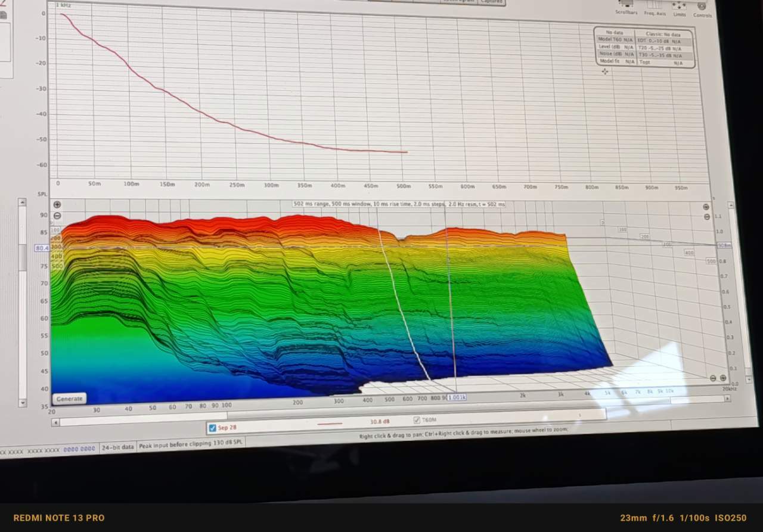The width and height of the screenshot is (763, 532).
Task: Click the left SPL vertical scrollbar thumb
Action: point(23,256)
